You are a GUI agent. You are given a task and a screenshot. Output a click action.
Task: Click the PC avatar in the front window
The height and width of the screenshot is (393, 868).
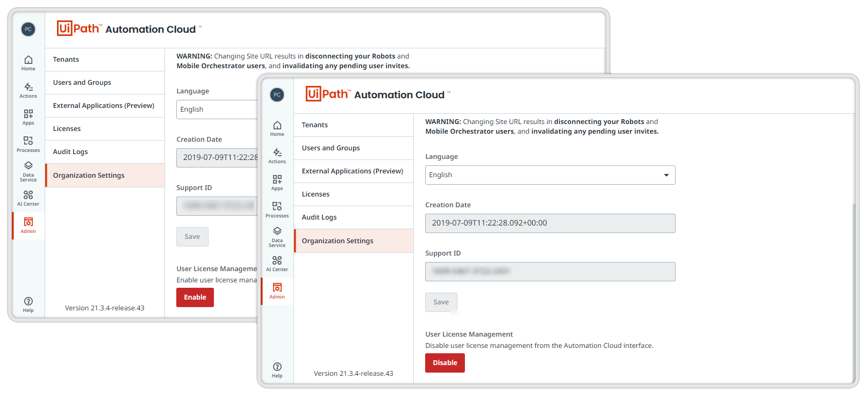(x=277, y=94)
